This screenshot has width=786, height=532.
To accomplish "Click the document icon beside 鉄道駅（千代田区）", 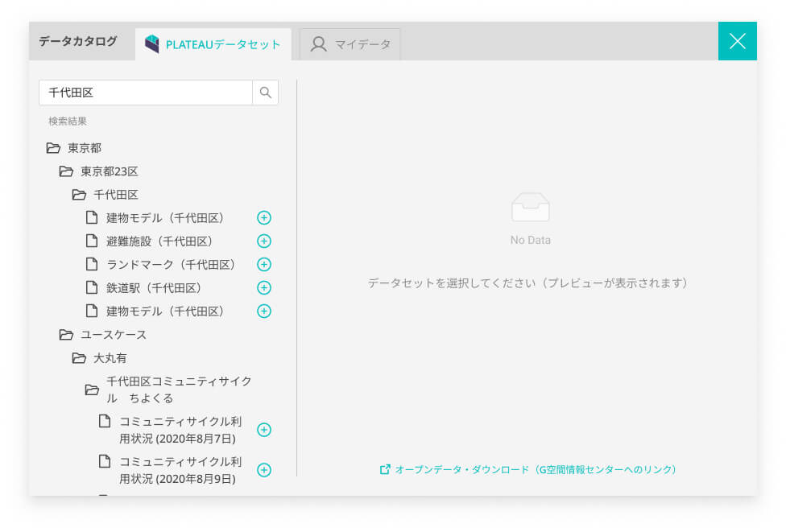I will (x=92, y=287).
